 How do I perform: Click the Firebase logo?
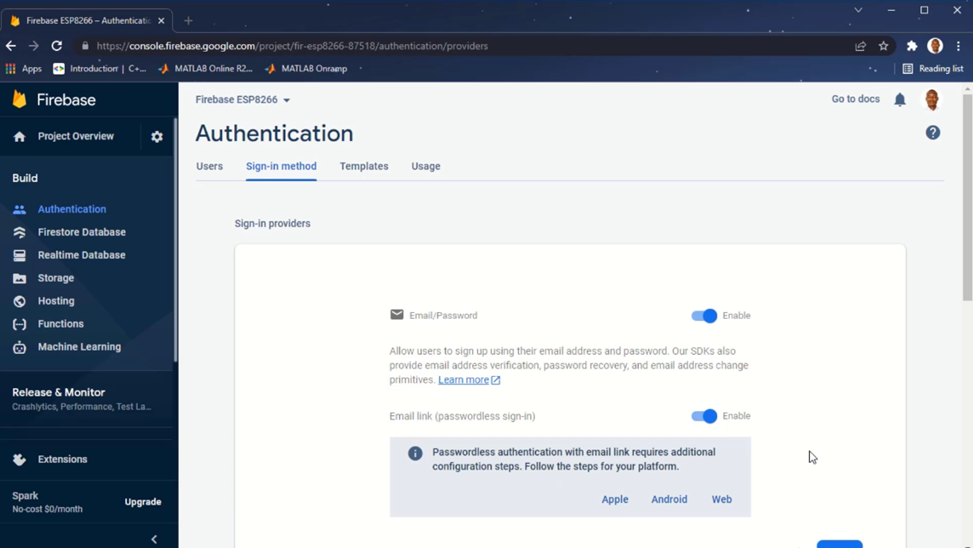point(20,99)
